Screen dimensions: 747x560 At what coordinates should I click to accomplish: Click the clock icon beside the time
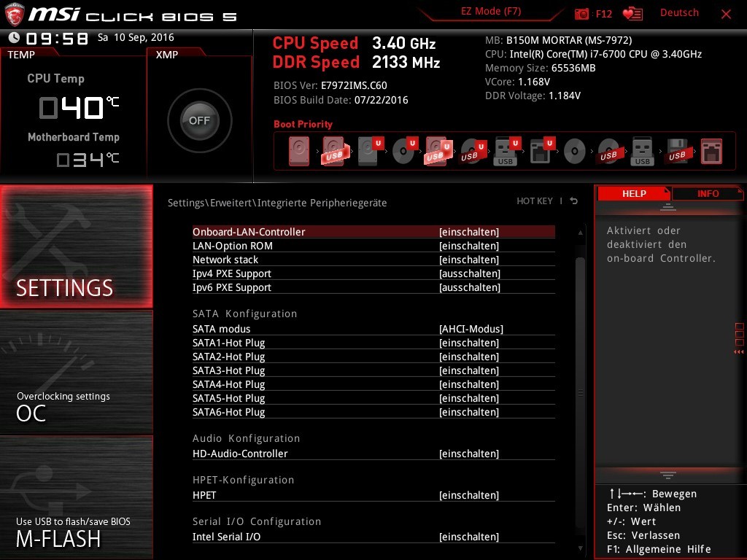tap(15, 38)
